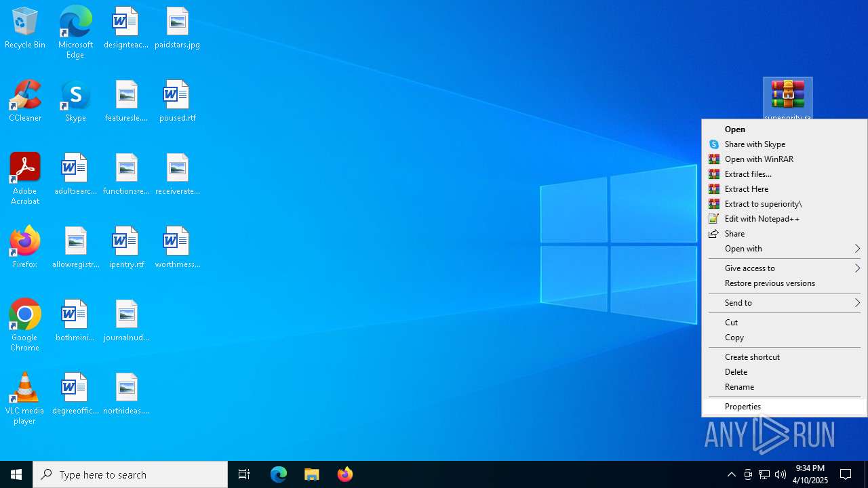Open network status in the system tray
The width and height of the screenshot is (868, 488).
tap(764, 474)
